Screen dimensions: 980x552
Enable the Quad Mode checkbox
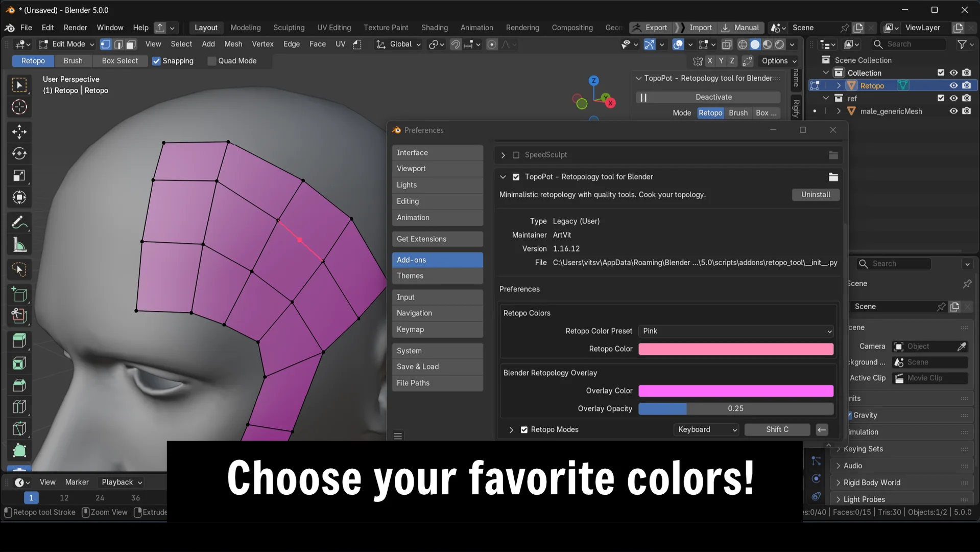[x=212, y=61]
